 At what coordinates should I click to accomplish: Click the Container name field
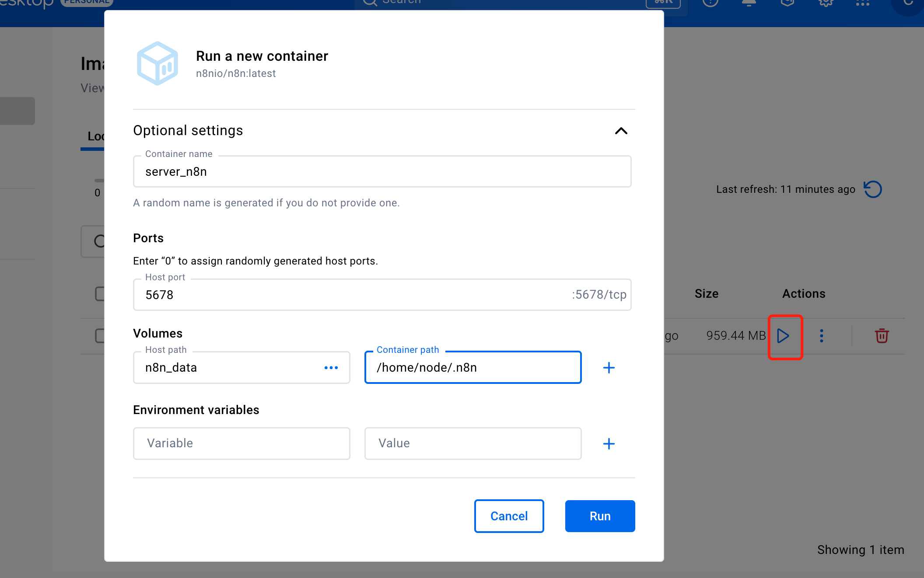click(x=381, y=171)
